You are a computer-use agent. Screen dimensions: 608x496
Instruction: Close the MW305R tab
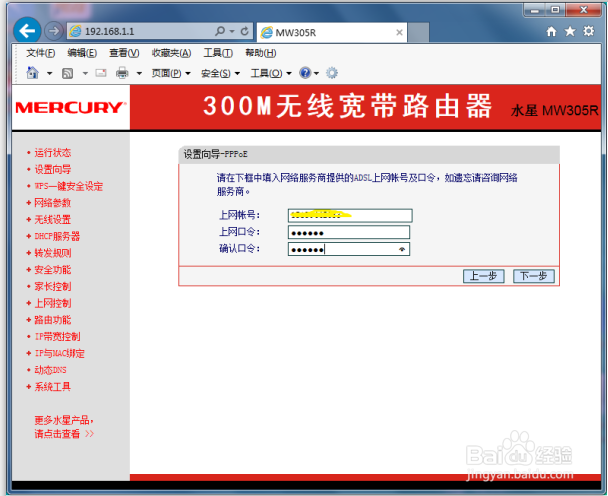pyautogui.click(x=399, y=33)
